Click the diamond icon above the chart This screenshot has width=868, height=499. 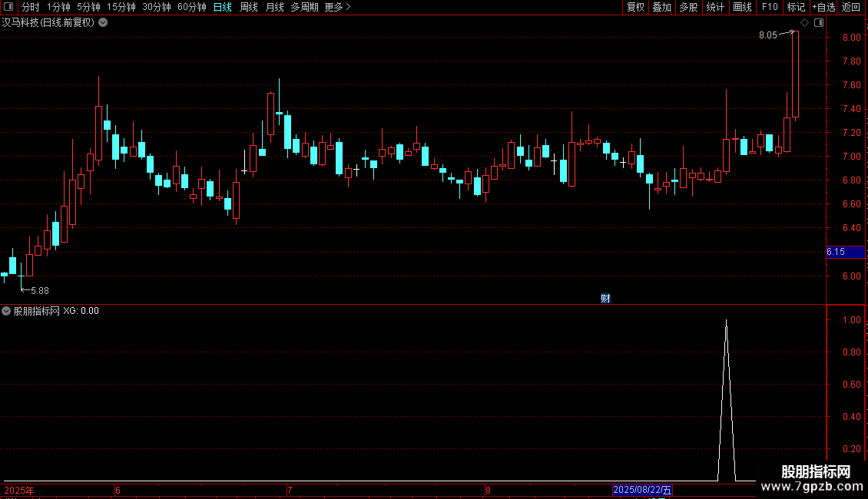pyautogui.click(x=805, y=23)
